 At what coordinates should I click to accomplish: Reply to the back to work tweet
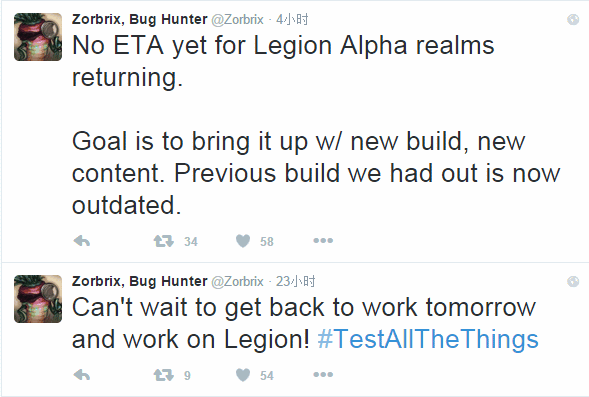pyautogui.click(x=82, y=375)
